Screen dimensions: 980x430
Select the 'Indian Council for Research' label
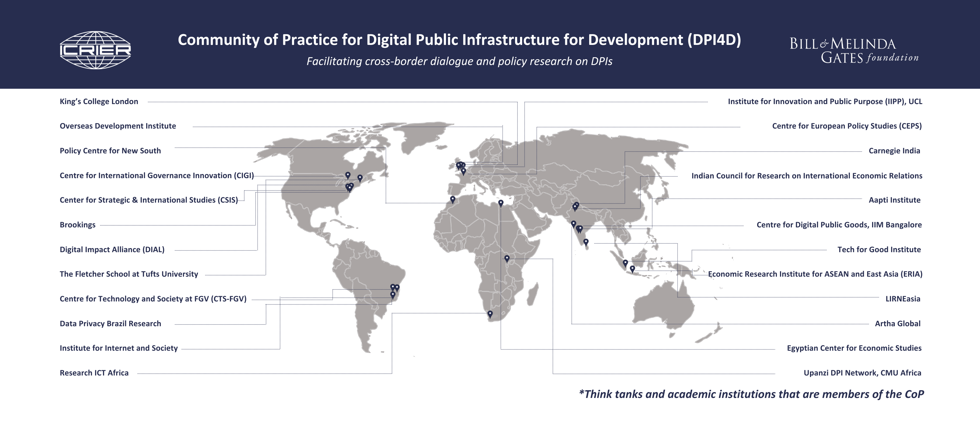807,176
